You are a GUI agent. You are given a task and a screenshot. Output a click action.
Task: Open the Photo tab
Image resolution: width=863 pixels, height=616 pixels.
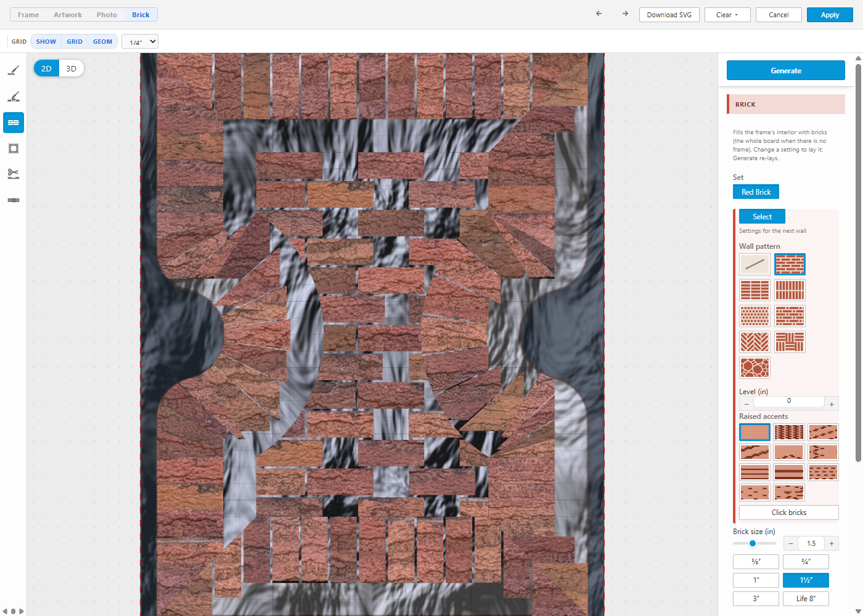(x=107, y=15)
